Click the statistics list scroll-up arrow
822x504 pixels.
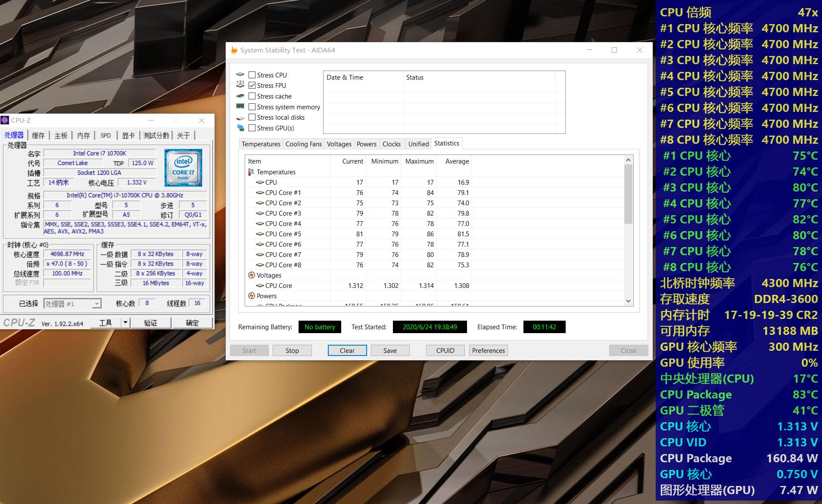[628, 160]
